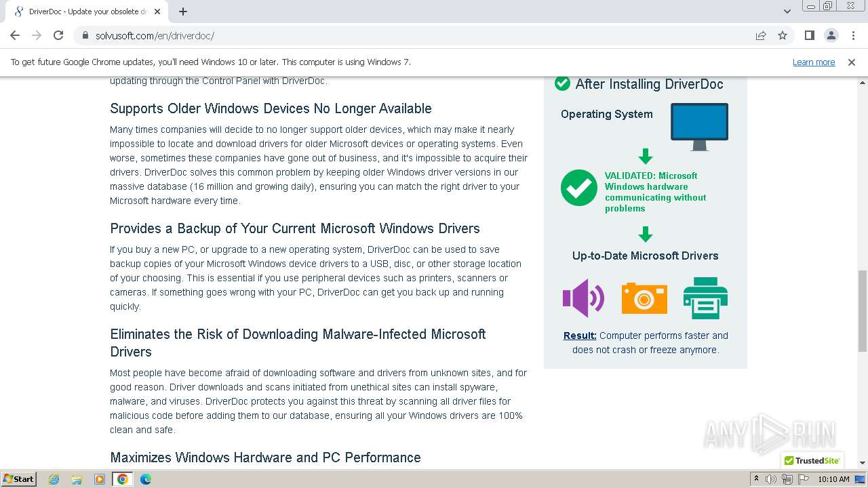The height and width of the screenshot is (488, 868).
Task: Open the TrustedSite badge
Action: coord(812,460)
